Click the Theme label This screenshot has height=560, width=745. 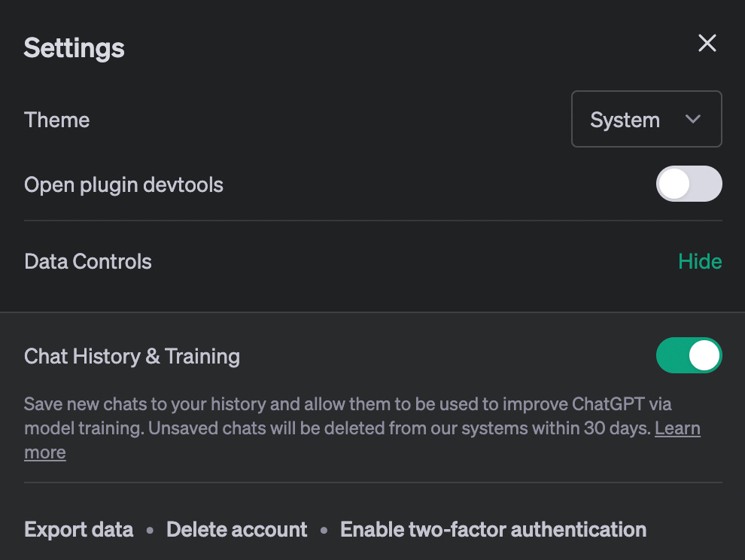pos(57,120)
